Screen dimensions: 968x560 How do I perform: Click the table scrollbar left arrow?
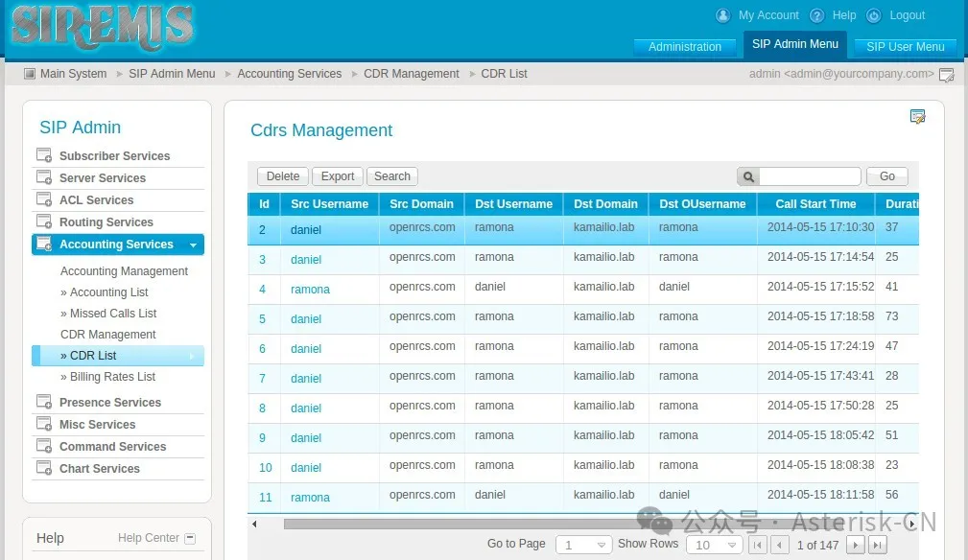point(254,525)
